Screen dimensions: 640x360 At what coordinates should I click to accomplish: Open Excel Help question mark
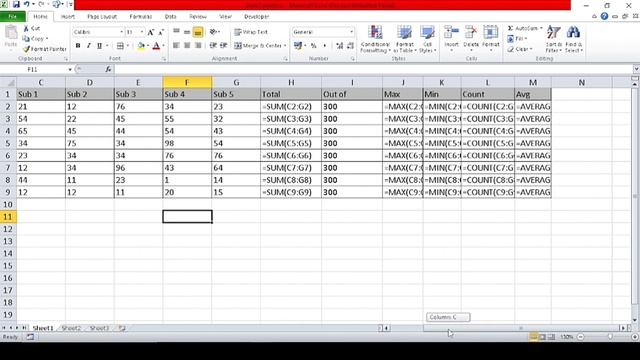[604, 16]
